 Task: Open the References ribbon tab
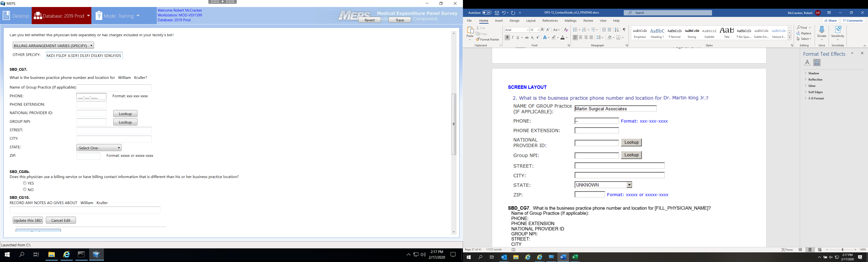550,21
